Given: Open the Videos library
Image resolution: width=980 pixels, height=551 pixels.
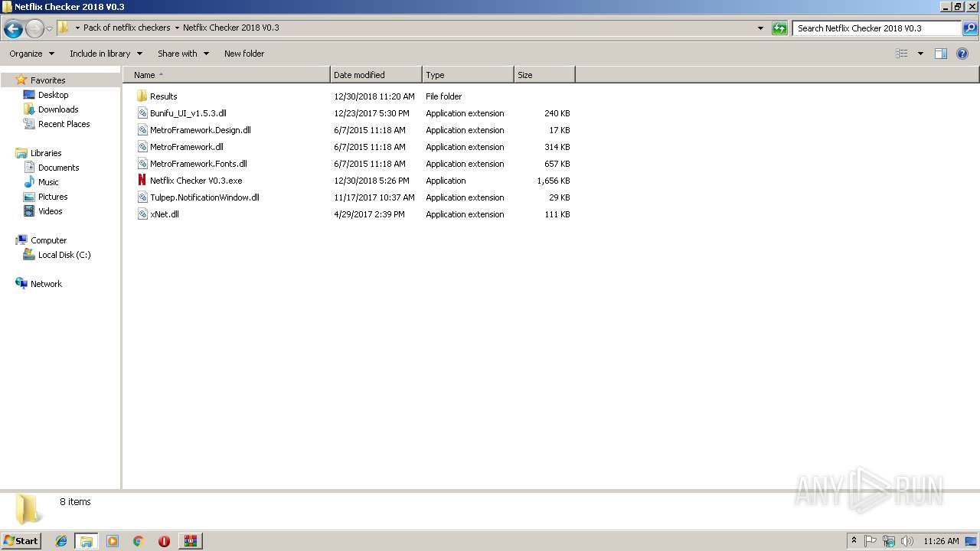Looking at the screenshot, I should [50, 211].
